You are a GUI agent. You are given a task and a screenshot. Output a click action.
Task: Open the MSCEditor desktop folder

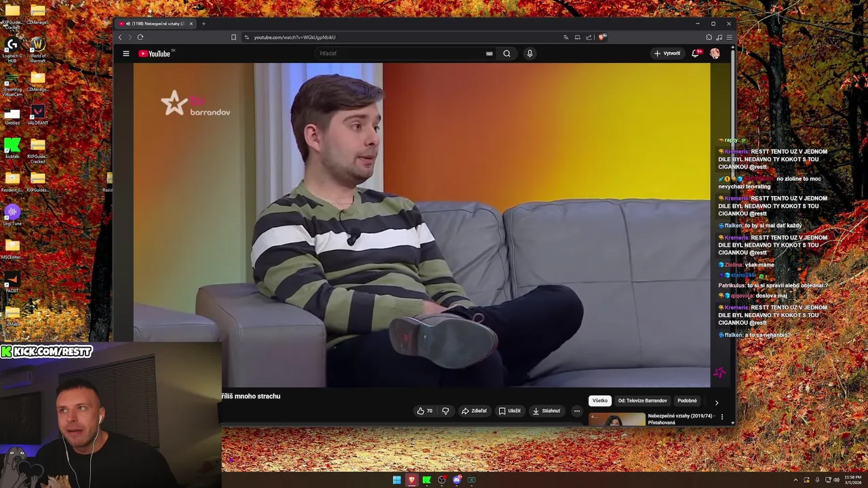(x=12, y=249)
